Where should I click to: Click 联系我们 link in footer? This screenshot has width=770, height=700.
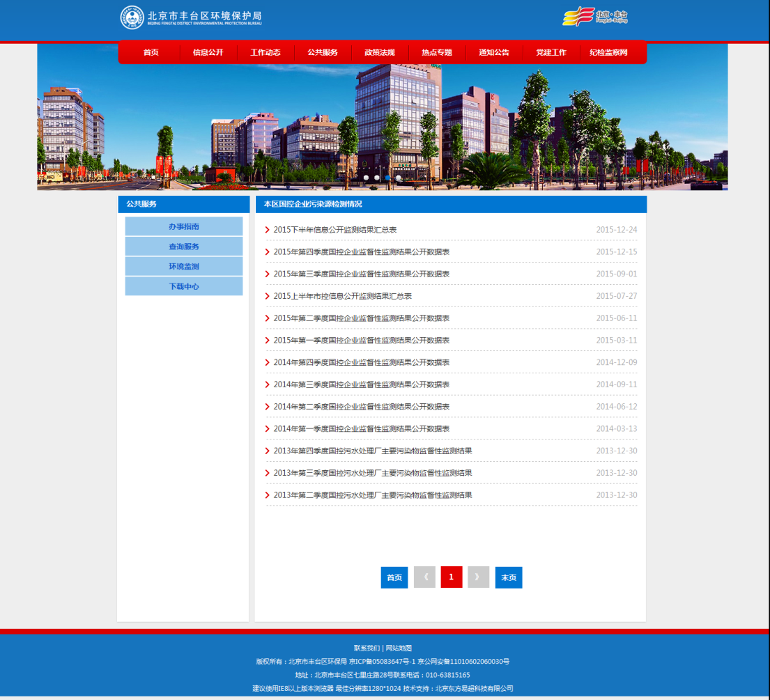367,648
